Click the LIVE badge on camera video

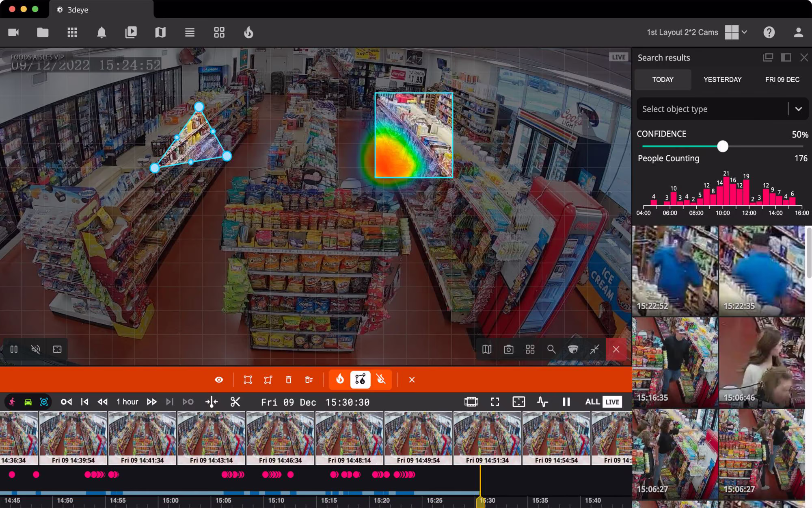pos(618,57)
